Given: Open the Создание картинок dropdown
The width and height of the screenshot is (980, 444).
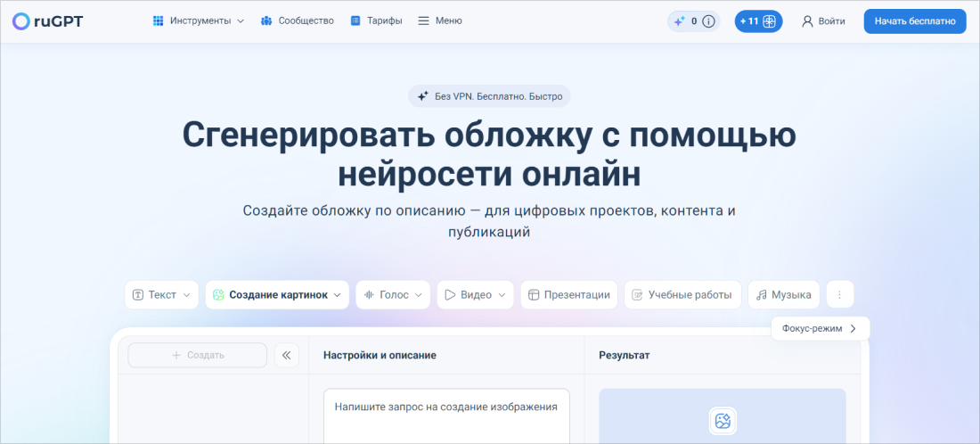Looking at the screenshot, I should [x=277, y=295].
